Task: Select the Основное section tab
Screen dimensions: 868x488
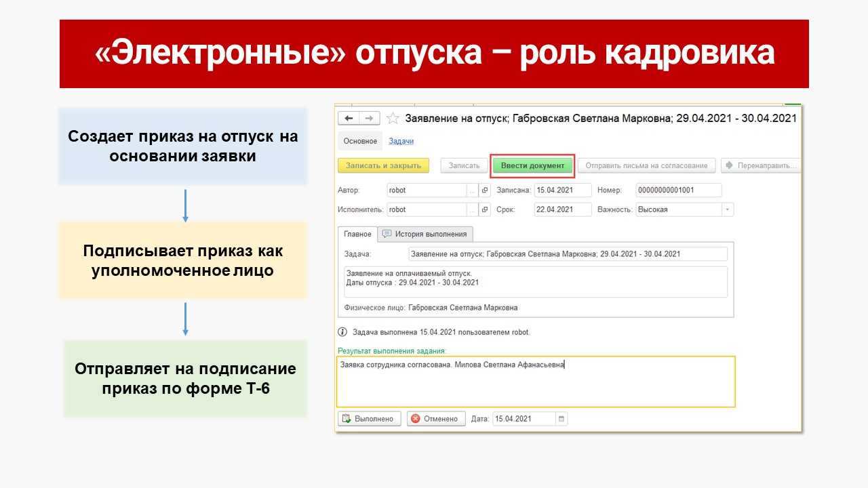Action: (x=360, y=141)
